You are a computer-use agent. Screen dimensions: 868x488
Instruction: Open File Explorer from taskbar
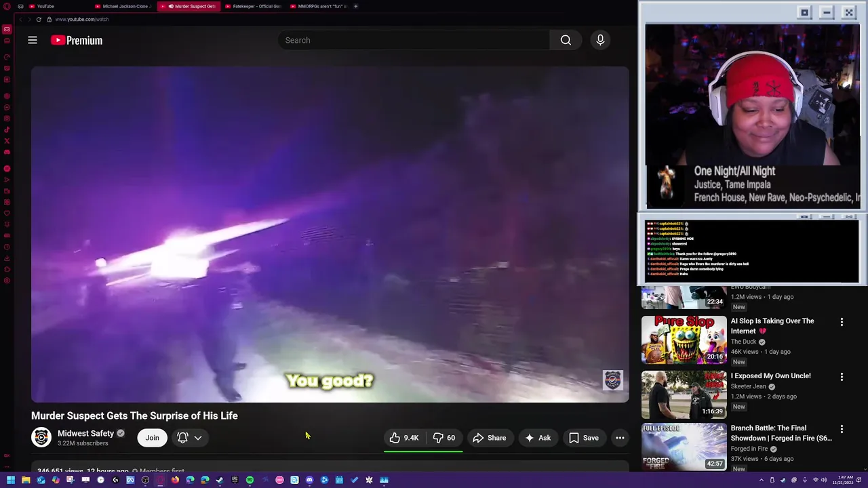(26, 480)
